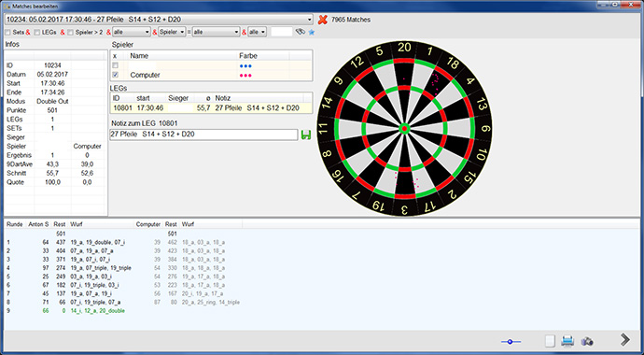The width and height of the screenshot is (644, 355).
Task: Select round 1 throw '19_a, 19_double, 07_i'
Action: [98, 242]
